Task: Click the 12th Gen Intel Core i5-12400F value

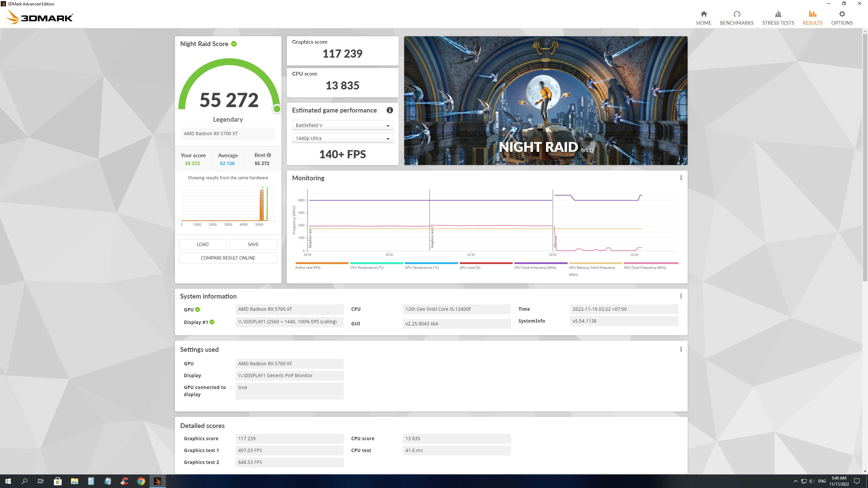Action: (x=456, y=309)
